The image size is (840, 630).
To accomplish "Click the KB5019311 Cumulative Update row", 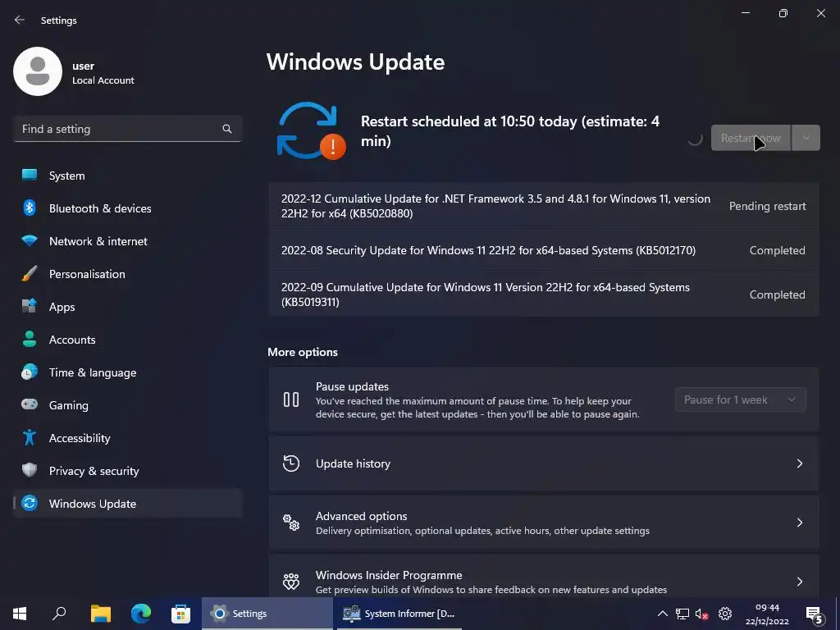I will coord(543,294).
